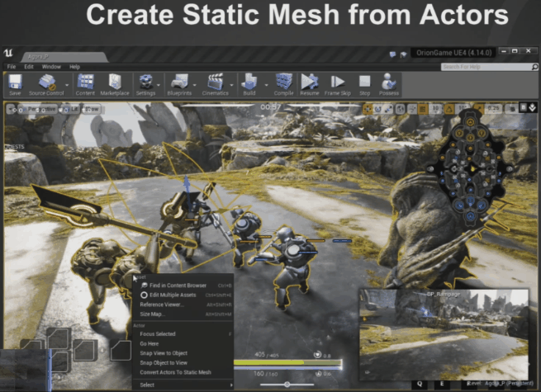This screenshot has width=541, height=392.
Task: Click the viewport maximize/restore icon
Action: point(524,108)
